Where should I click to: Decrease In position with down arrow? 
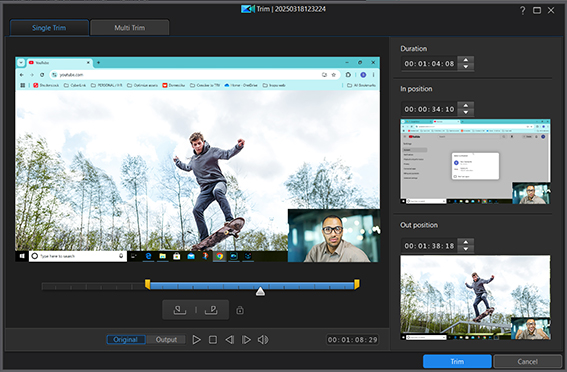(x=466, y=112)
